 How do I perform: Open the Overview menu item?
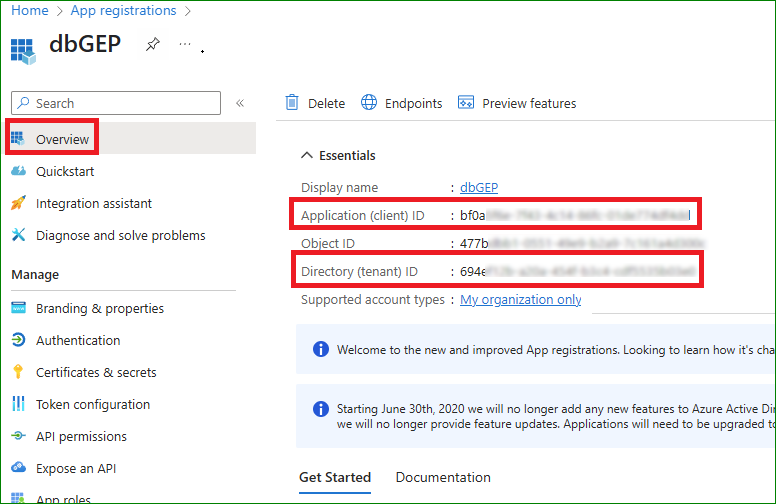point(62,139)
